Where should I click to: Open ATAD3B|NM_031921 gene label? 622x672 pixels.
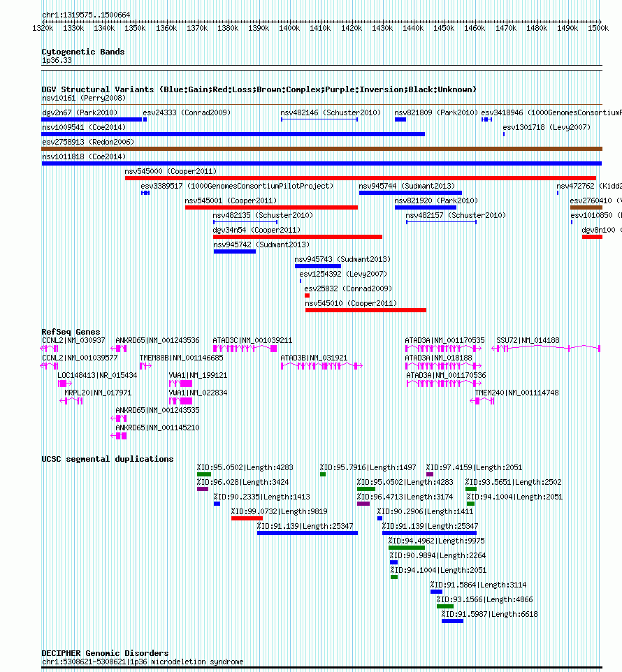coord(314,358)
